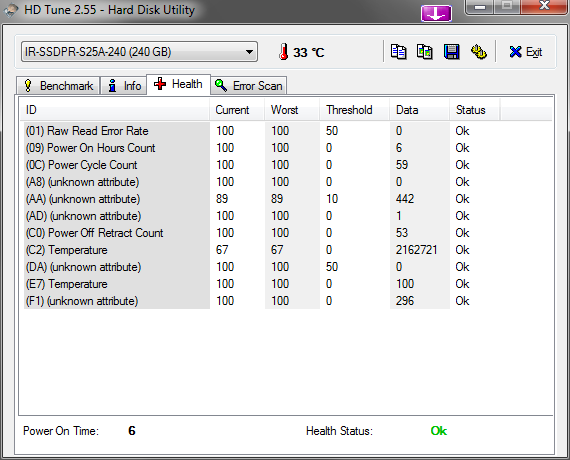The width and height of the screenshot is (570, 460).
Task: Click the data value 2162721
Action: [417, 250]
